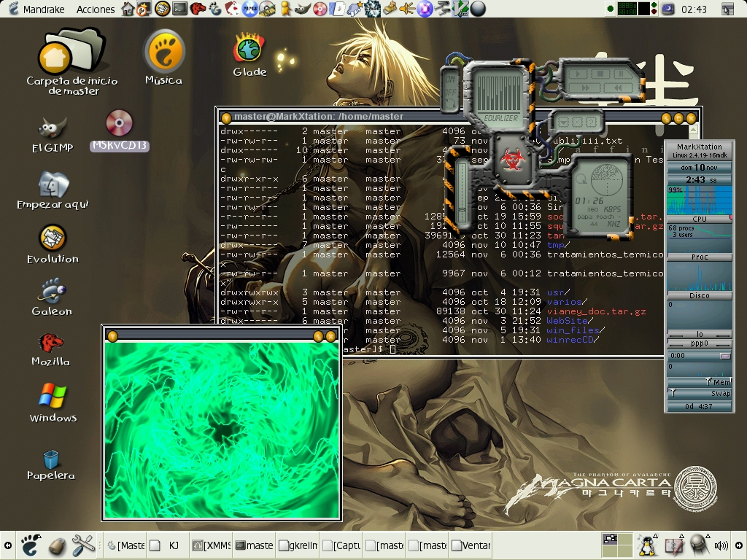Launch Evolution from the desktop
The image size is (747, 560).
click(x=53, y=244)
